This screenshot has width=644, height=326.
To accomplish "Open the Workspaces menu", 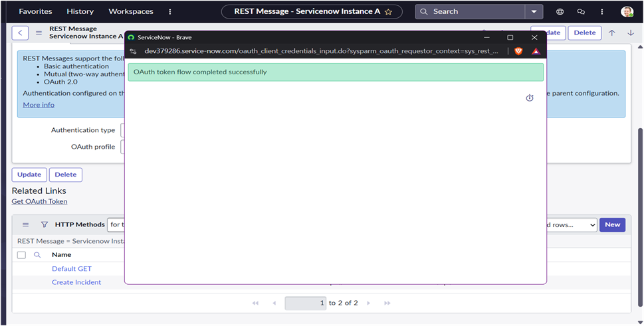I will click(131, 11).
